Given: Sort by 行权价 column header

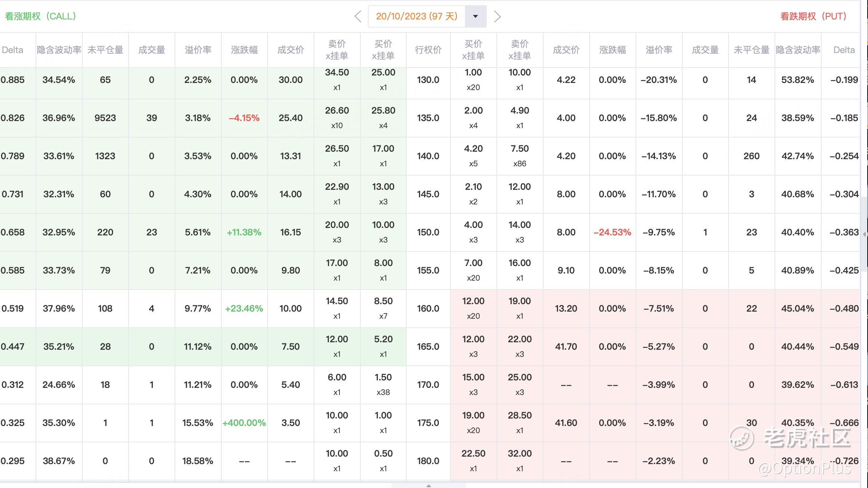Looking at the screenshot, I should [x=428, y=50].
